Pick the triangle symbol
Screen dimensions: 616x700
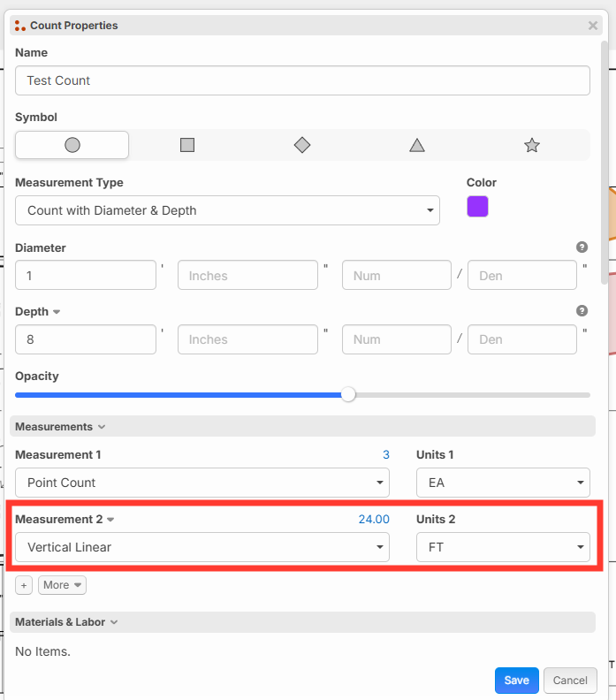[x=417, y=145]
